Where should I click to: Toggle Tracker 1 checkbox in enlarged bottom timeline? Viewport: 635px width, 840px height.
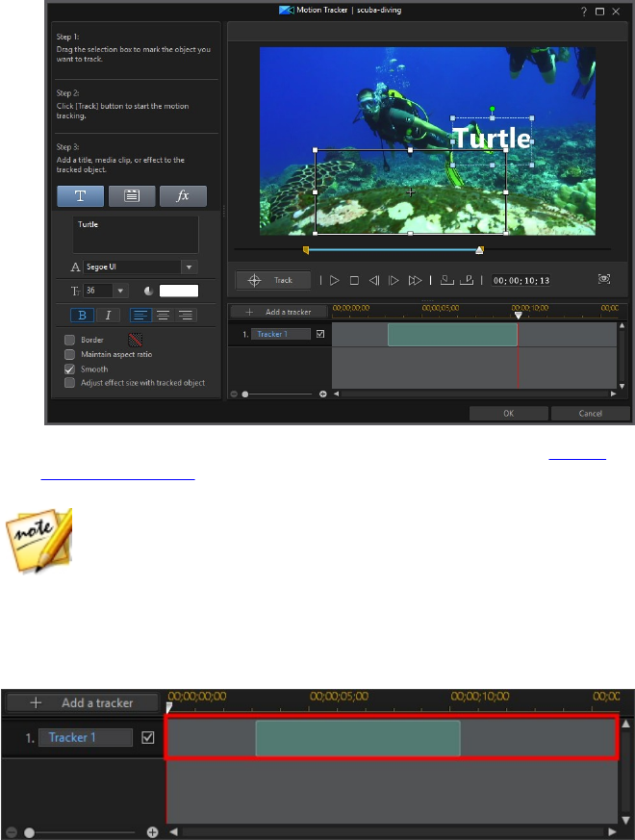148,738
